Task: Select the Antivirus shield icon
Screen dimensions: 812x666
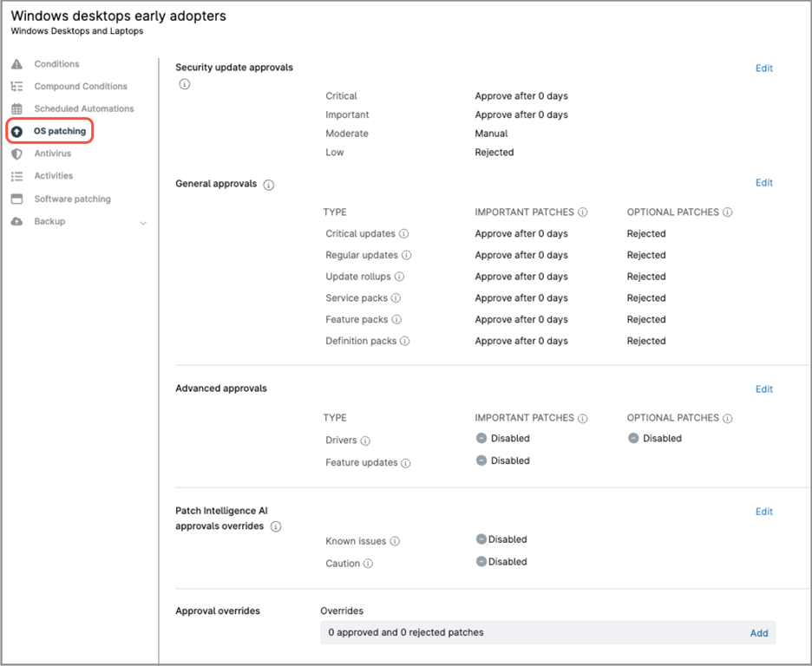Action: point(16,153)
